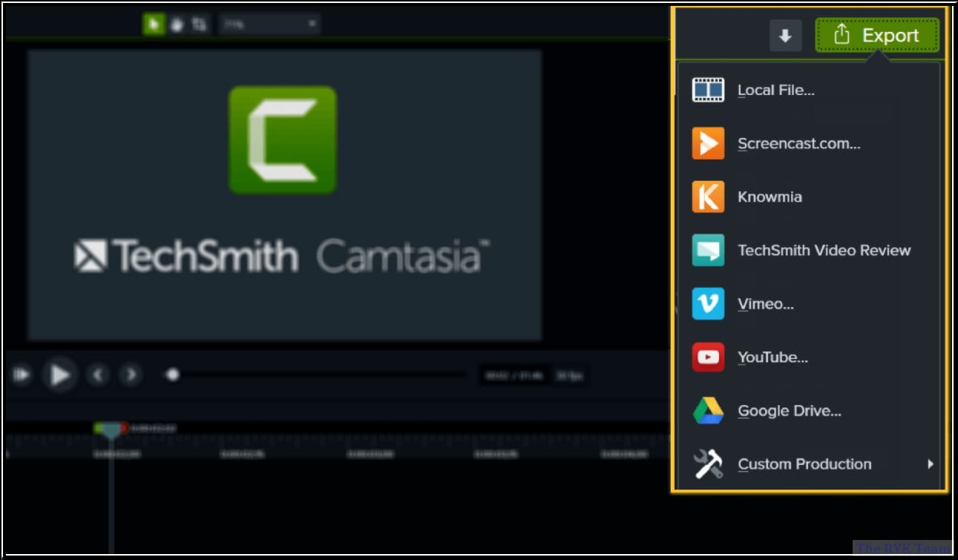This screenshot has height=560, width=958.
Task: Click the Knowmia K icon
Action: click(708, 197)
